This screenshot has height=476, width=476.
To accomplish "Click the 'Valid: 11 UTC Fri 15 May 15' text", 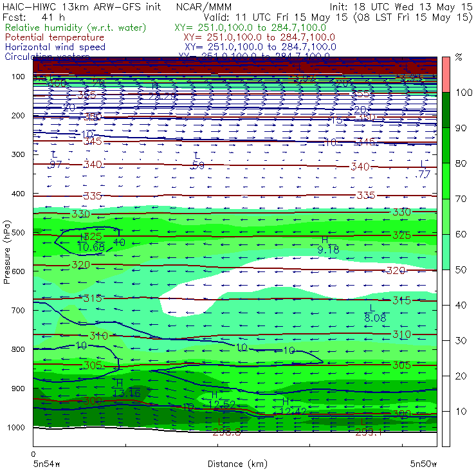I will (276, 17).
